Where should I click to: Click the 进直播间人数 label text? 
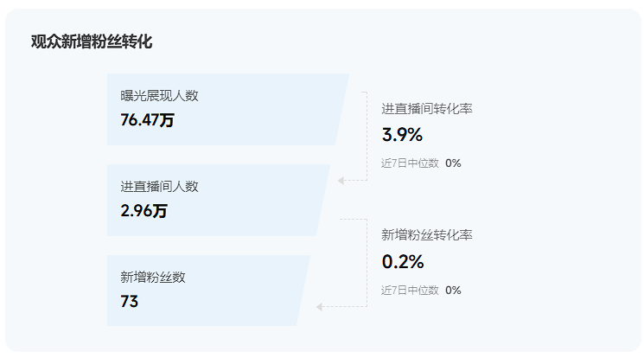point(159,187)
